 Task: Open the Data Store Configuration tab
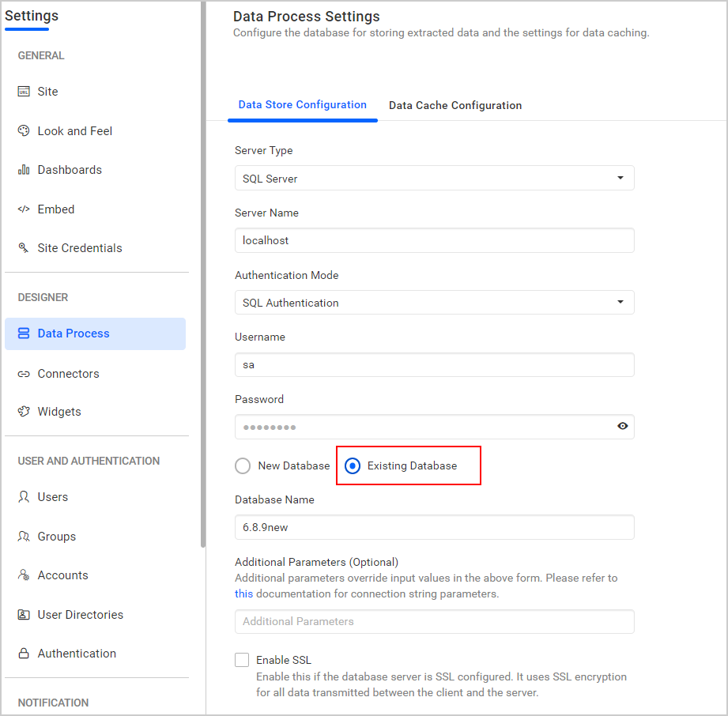pyautogui.click(x=303, y=105)
